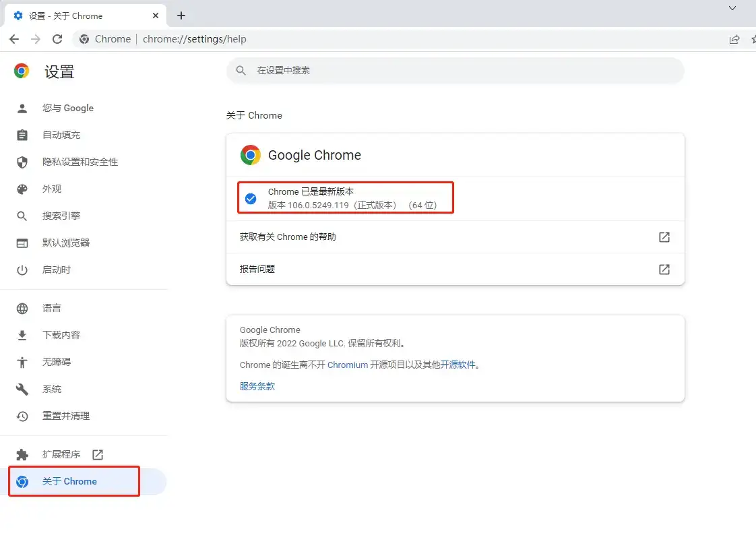Image resolution: width=756 pixels, height=558 pixels.
Task: Open 扩展程序 extensions page
Action: [x=84, y=454]
